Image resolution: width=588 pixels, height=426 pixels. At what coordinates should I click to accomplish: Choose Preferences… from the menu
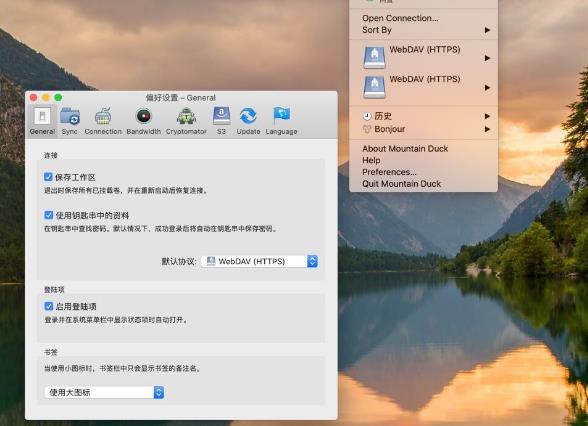coord(389,172)
